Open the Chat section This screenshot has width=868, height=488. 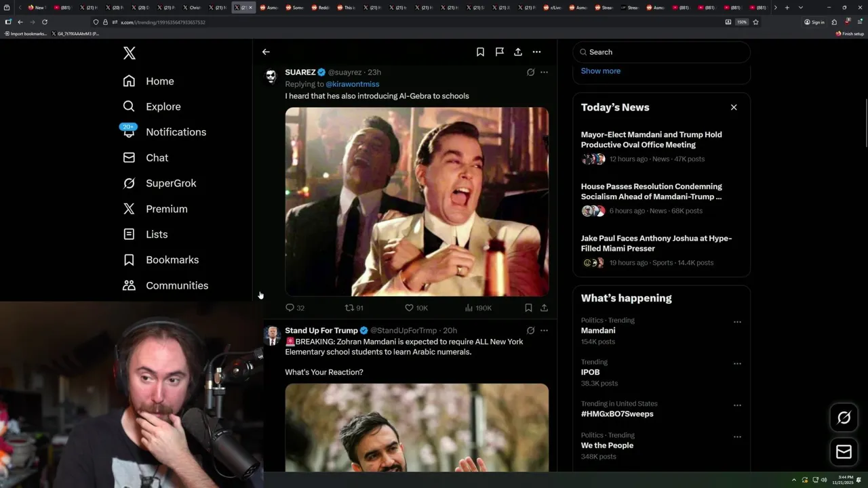[x=146, y=158]
